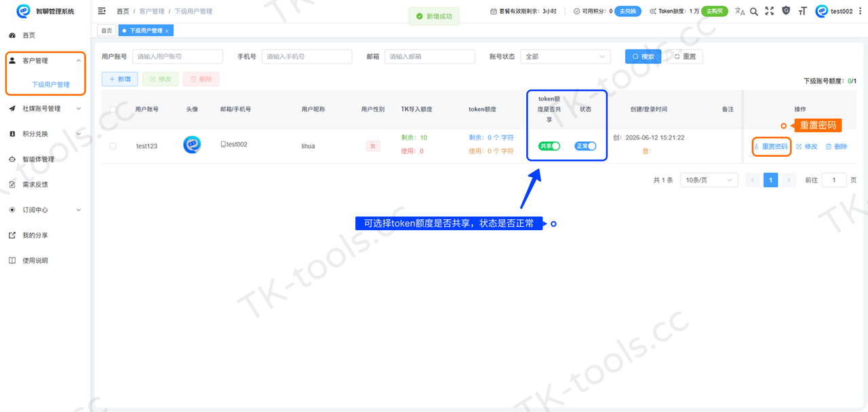
Task: Click the 修改 button above the table
Action: click(x=161, y=79)
